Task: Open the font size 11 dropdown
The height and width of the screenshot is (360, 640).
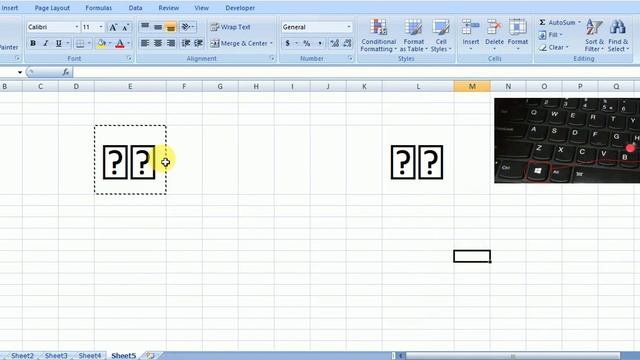Action: pos(101,27)
